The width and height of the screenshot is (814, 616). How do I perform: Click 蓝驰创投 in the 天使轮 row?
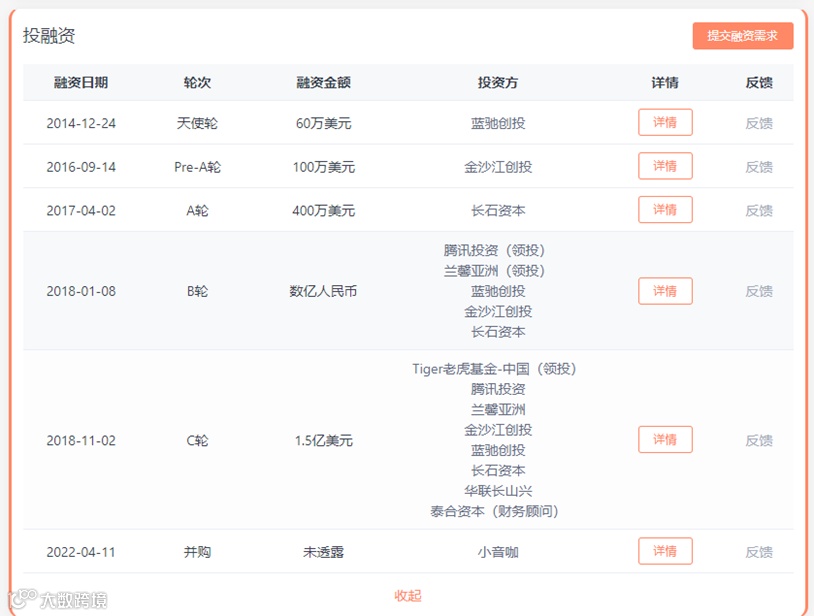(498, 123)
